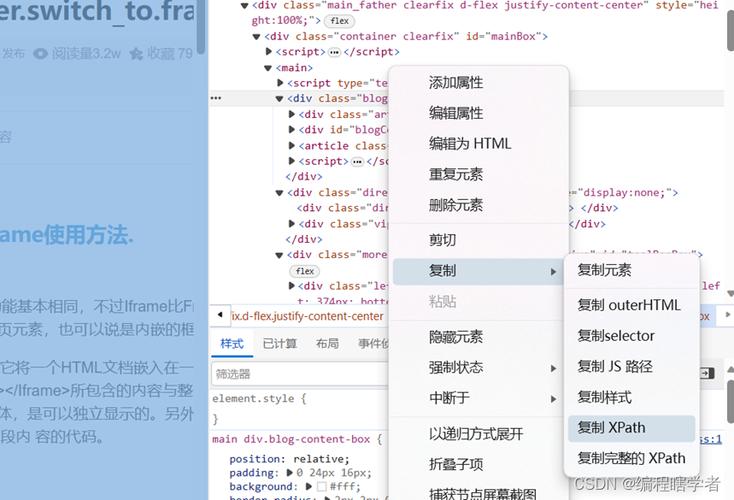Collapse the main element node

[x=268, y=68]
